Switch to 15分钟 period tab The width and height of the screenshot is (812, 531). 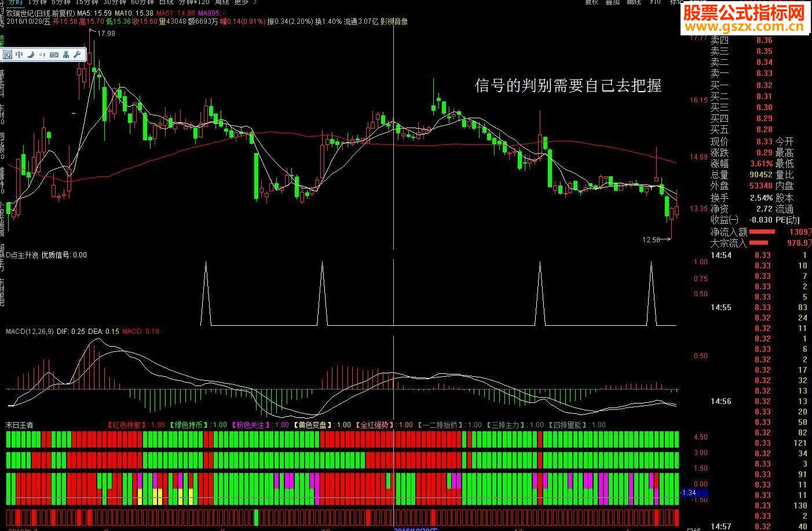coord(86,2)
